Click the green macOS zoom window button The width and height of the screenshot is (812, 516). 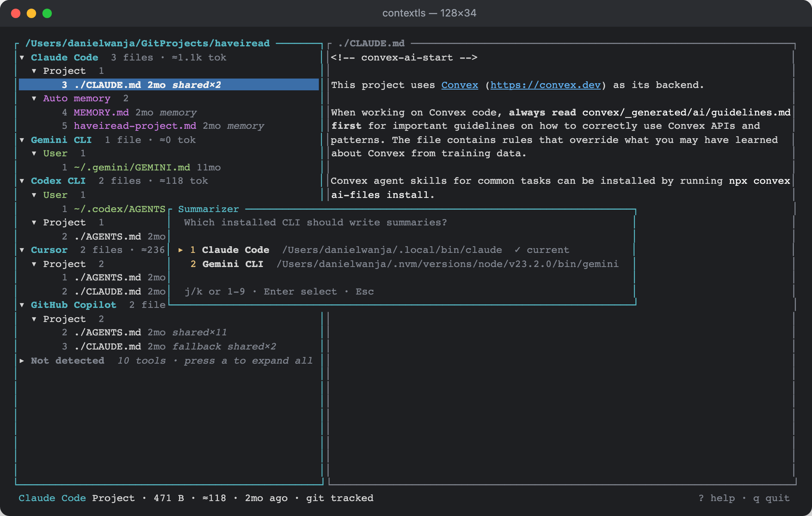(47, 13)
